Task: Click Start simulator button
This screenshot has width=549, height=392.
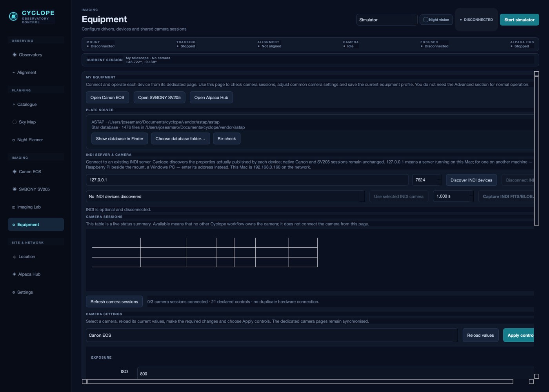Action: click(519, 20)
